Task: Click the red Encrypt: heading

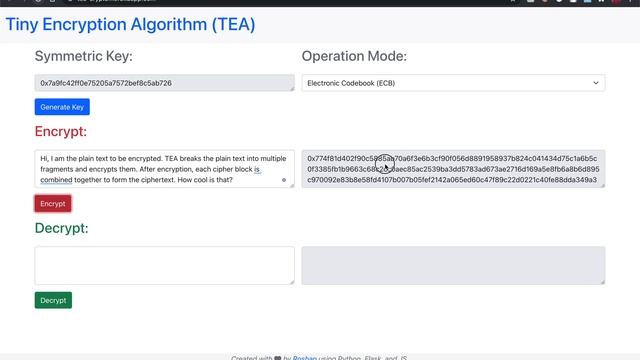Action: tap(61, 131)
